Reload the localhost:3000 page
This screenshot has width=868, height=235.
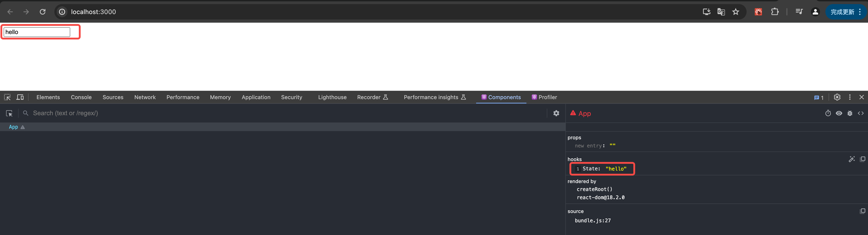(x=42, y=12)
